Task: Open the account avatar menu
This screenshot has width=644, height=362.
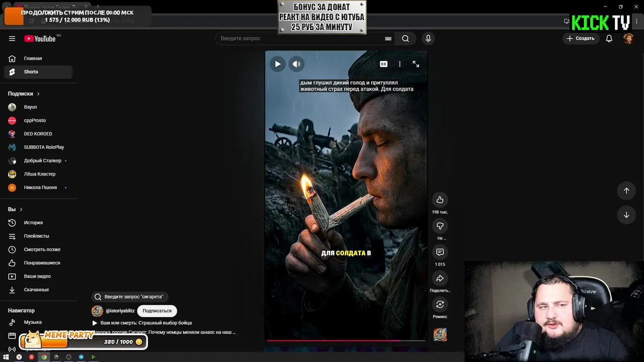Action: point(628,39)
